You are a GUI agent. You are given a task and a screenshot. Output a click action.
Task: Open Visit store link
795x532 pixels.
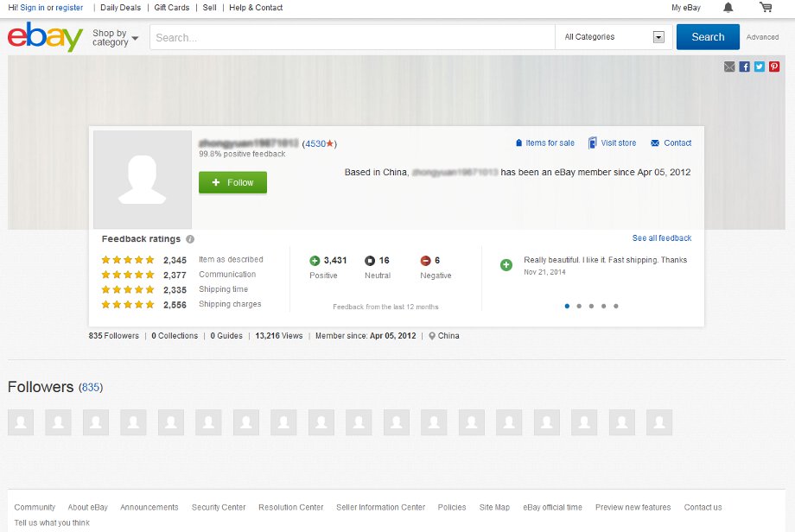click(x=618, y=142)
